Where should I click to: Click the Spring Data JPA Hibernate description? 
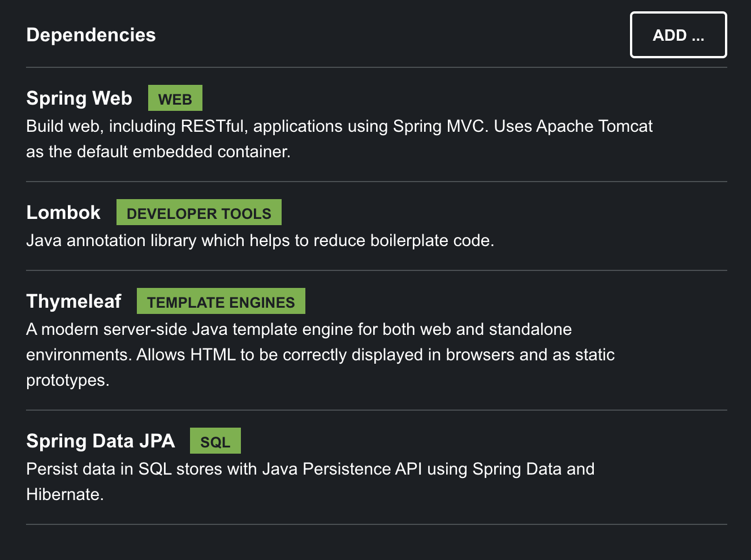tap(310, 482)
